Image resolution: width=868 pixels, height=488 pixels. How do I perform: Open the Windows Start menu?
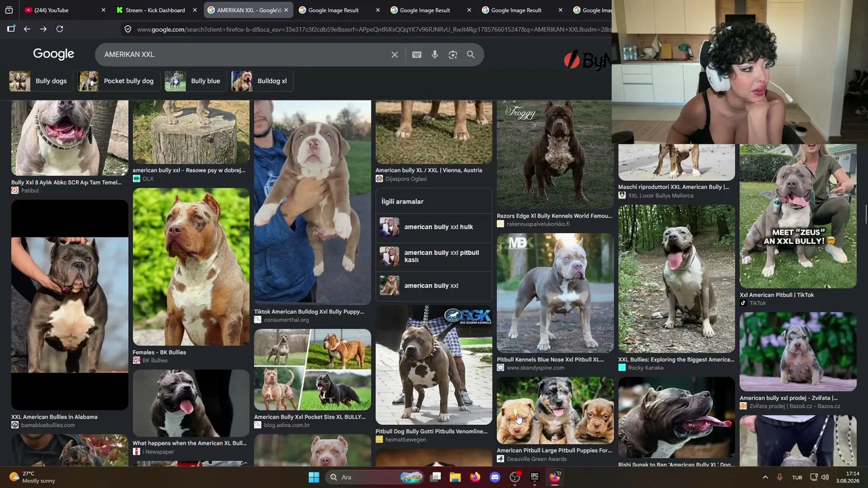[314, 477]
